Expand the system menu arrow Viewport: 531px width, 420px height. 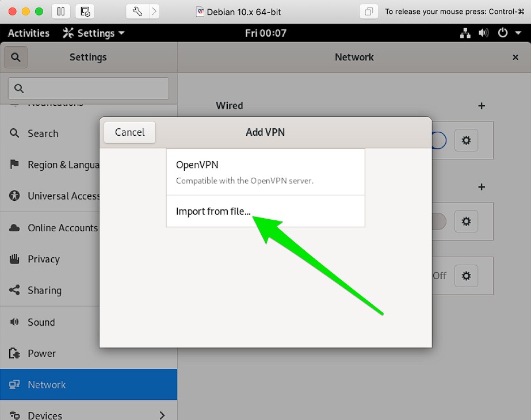[x=518, y=33]
